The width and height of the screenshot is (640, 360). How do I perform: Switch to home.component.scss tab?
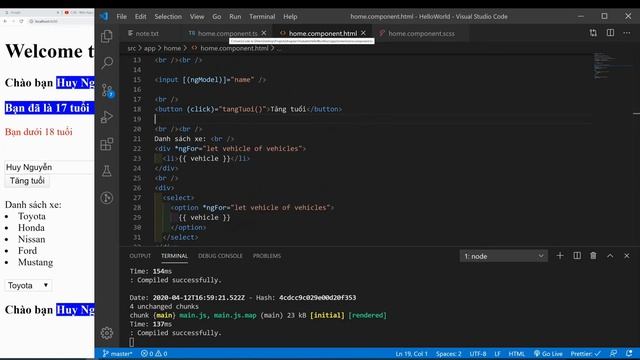tap(421, 33)
